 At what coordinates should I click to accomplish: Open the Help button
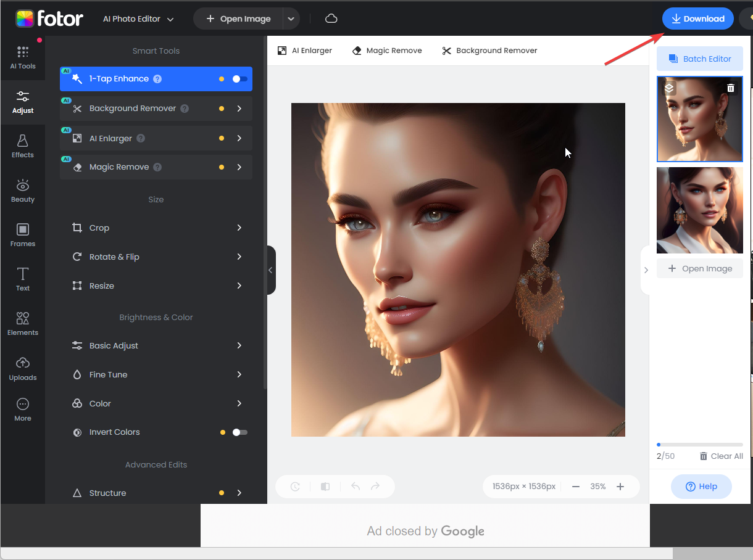[701, 487]
